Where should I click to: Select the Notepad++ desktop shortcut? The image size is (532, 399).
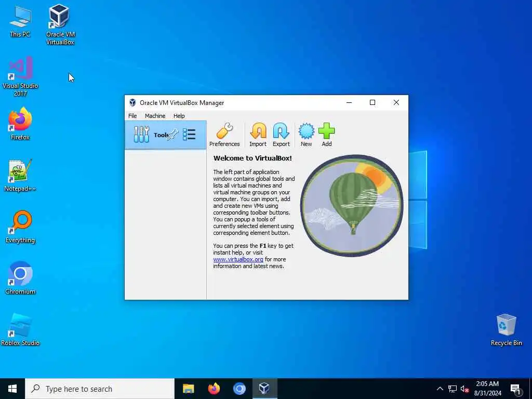[x=20, y=176]
